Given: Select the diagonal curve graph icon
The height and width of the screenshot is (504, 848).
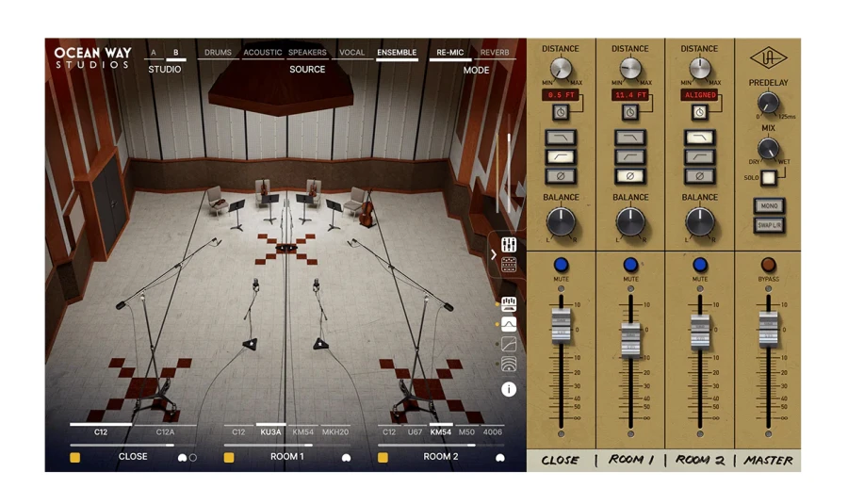Looking at the screenshot, I should [x=509, y=344].
